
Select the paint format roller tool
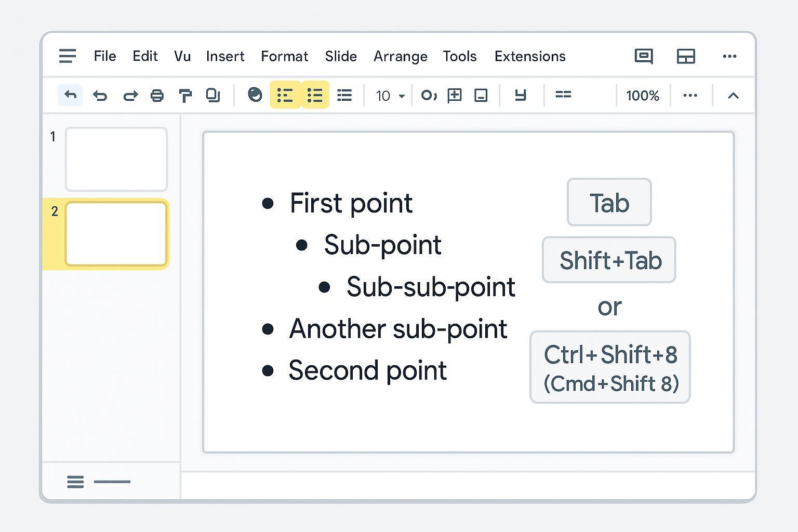(x=185, y=96)
